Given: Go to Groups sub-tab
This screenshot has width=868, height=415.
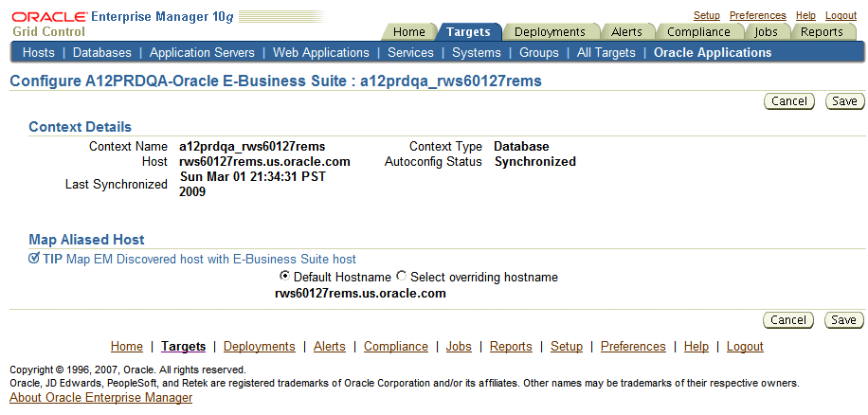Looking at the screenshot, I should (x=539, y=52).
